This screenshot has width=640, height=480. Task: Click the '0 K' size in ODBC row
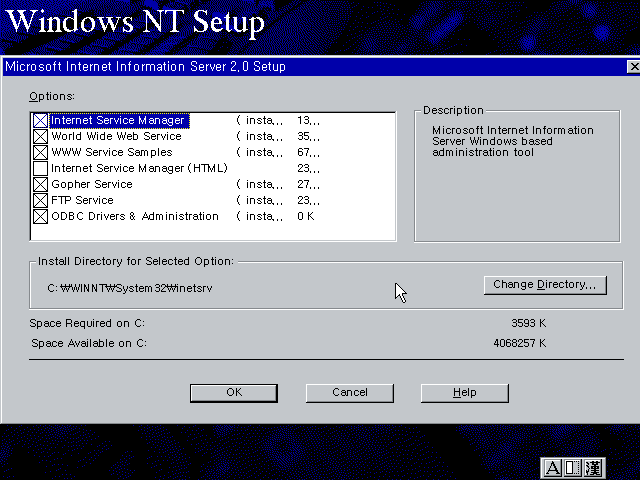pyautogui.click(x=306, y=216)
